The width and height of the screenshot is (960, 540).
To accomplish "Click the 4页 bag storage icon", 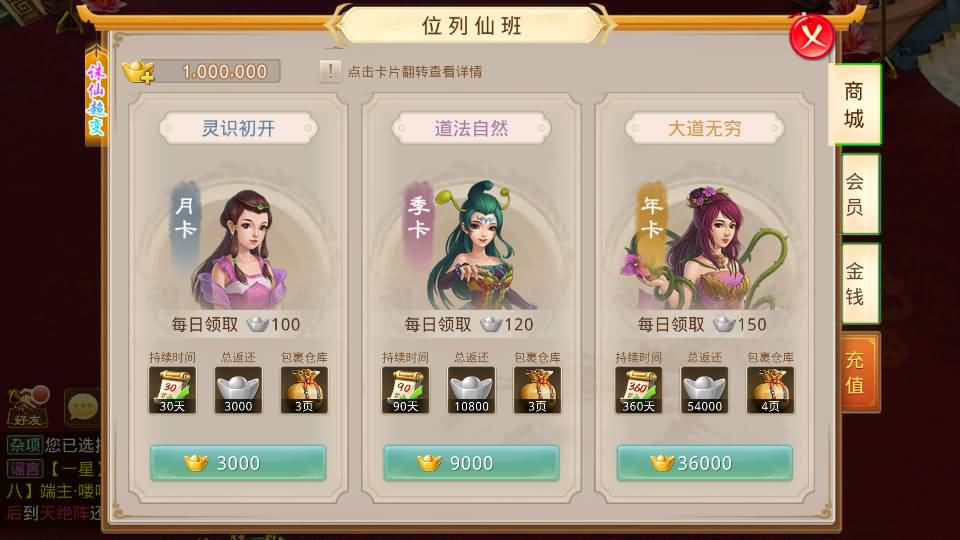I will click(770, 390).
